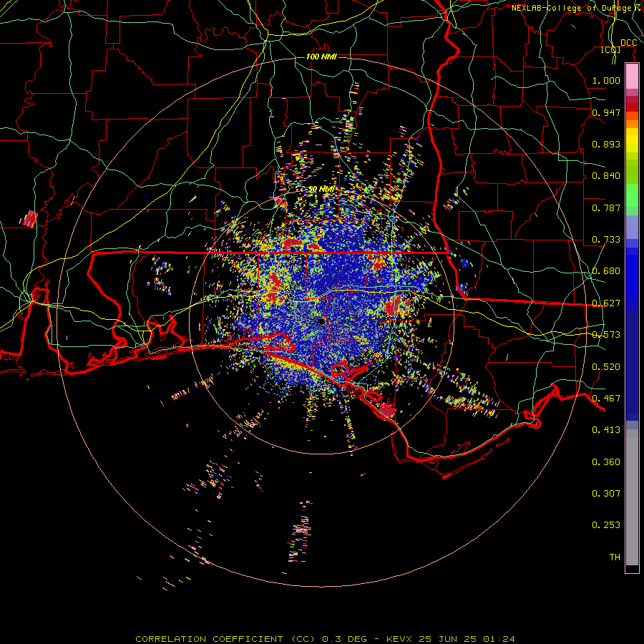The image size is (644, 644).
Task: Pick the gray color bar segment near 0.307
Action: tap(632, 497)
